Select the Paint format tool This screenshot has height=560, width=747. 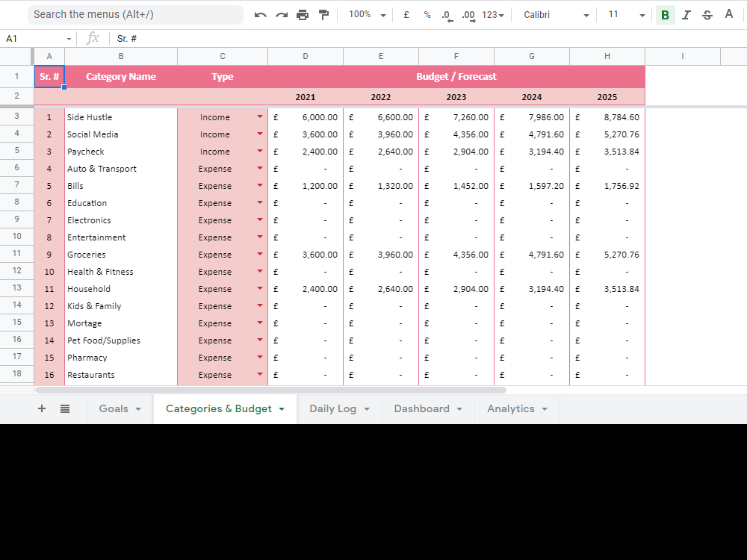(323, 14)
